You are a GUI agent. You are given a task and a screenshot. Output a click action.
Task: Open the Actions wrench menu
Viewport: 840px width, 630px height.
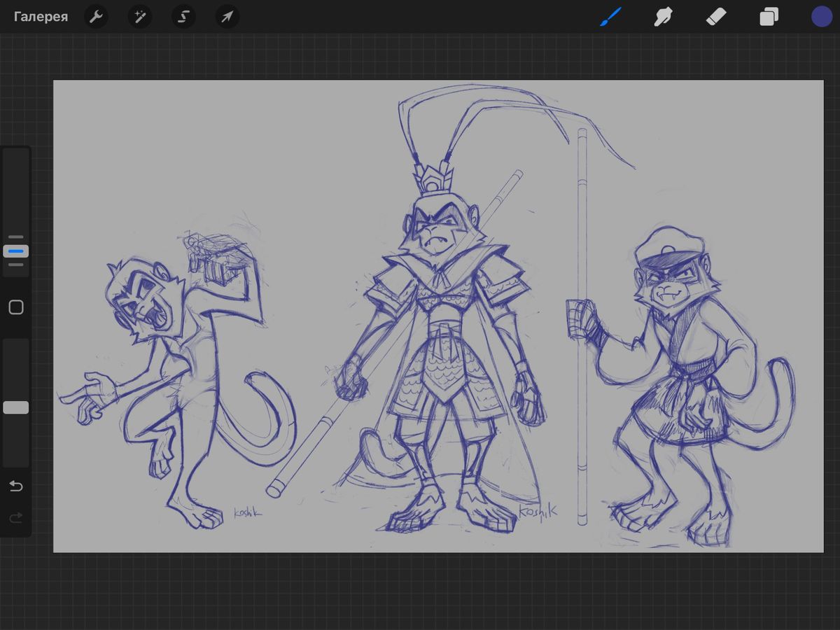(x=96, y=17)
